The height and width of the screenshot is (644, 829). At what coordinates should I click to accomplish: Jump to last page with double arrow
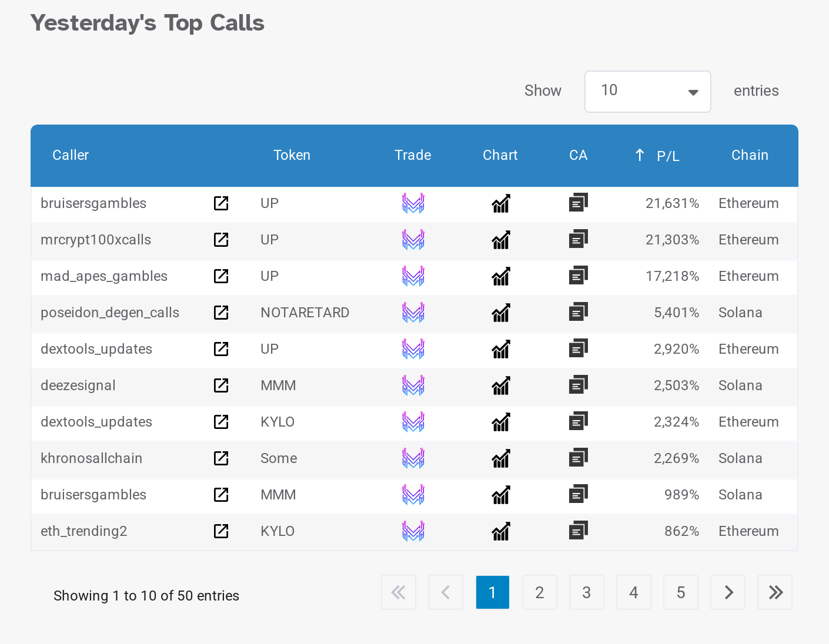coord(775,592)
